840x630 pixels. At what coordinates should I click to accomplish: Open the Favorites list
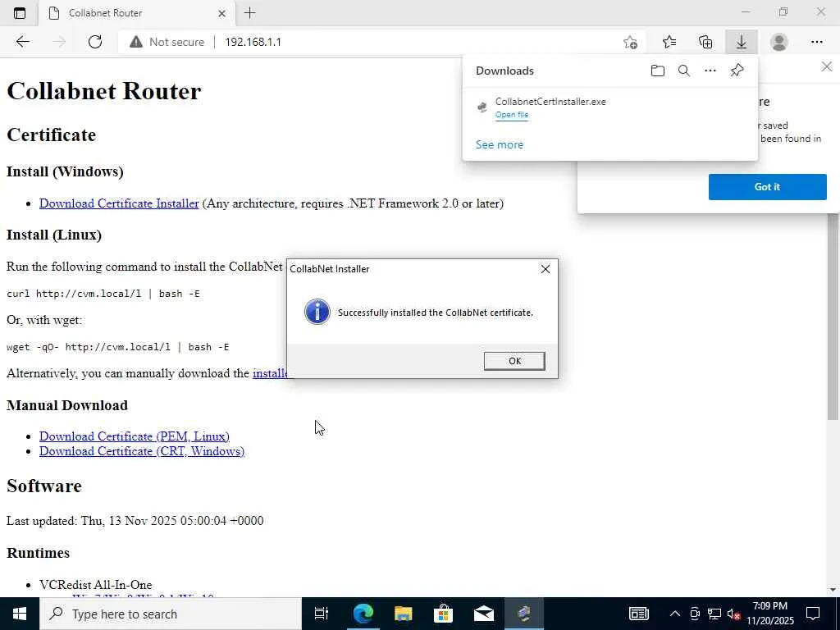coord(669,42)
